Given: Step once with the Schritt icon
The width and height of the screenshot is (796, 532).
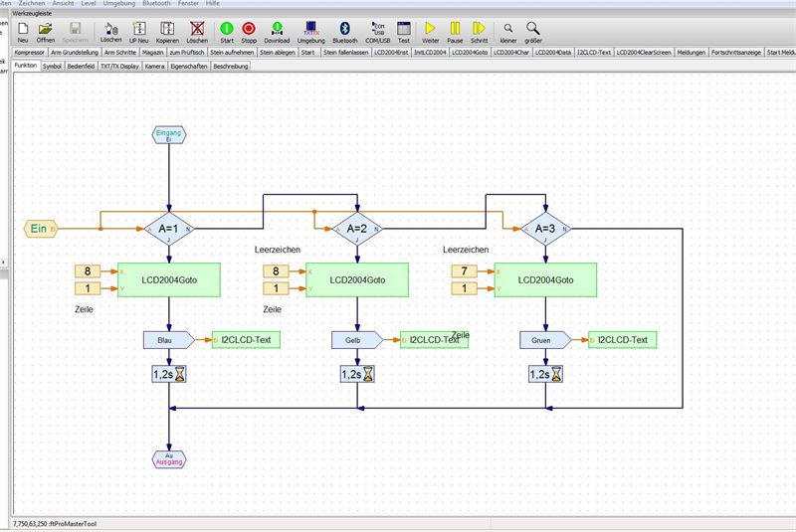Looking at the screenshot, I should pyautogui.click(x=479, y=32).
